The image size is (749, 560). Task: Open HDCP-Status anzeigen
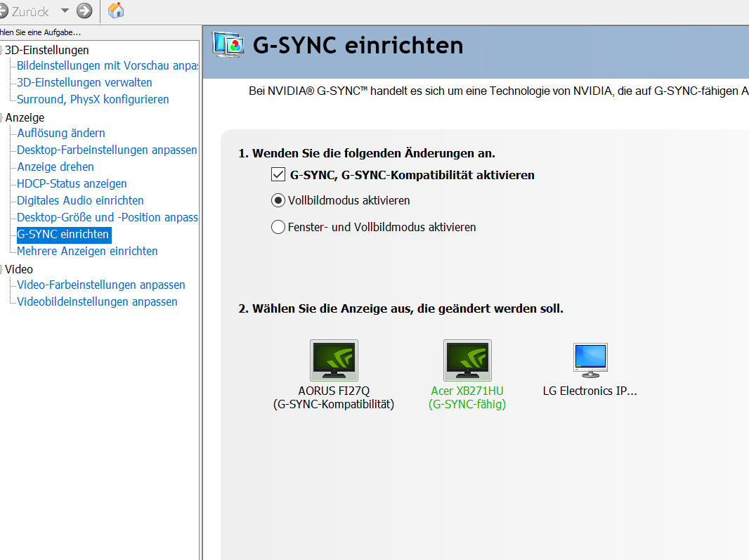[72, 183]
